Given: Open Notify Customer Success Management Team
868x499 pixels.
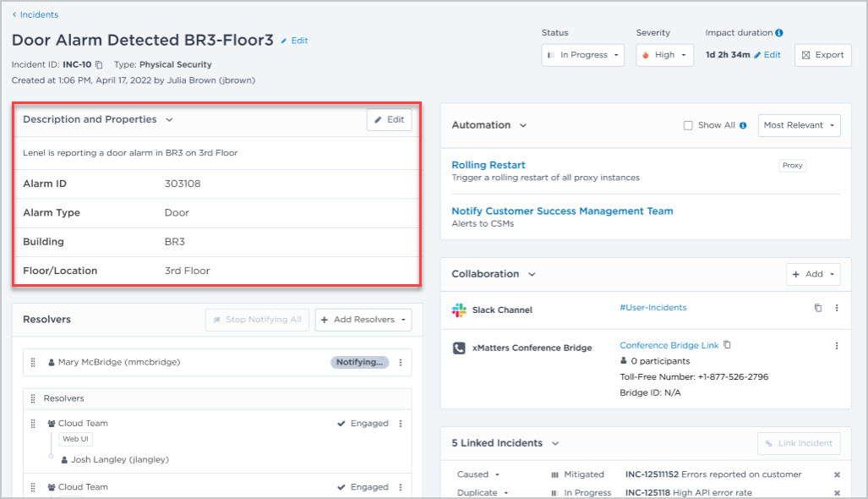Looking at the screenshot, I should tap(562, 211).
